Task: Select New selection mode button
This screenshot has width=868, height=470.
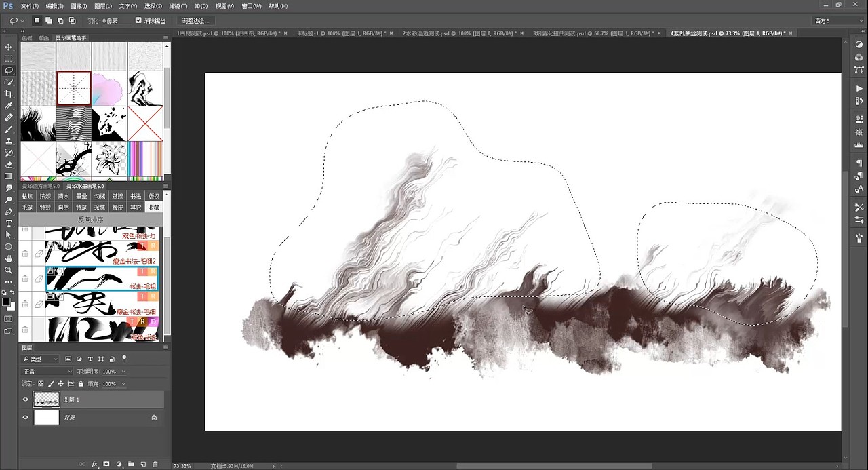Action: [37, 20]
